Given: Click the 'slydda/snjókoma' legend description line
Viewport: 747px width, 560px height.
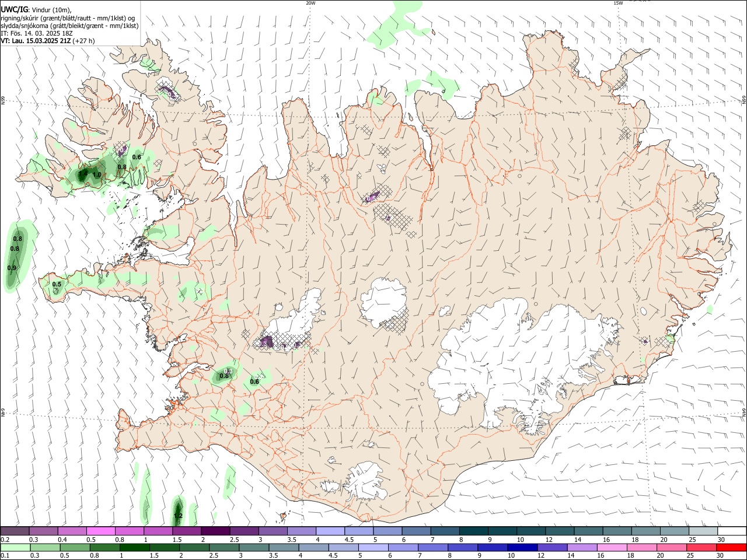Looking at the screenshot, I should coord(69,26).
